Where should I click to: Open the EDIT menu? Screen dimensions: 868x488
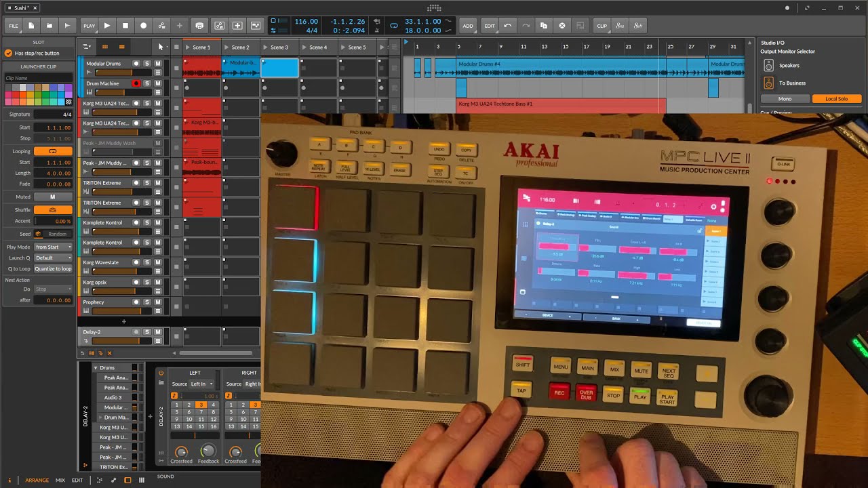tap(490, 26)
